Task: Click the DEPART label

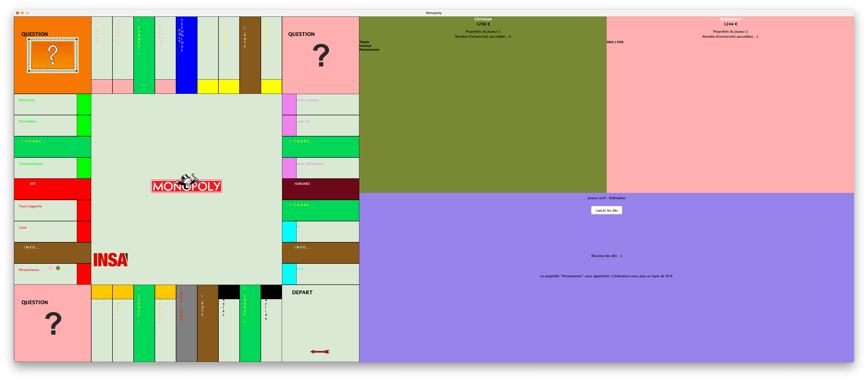Action: [302, 292]
